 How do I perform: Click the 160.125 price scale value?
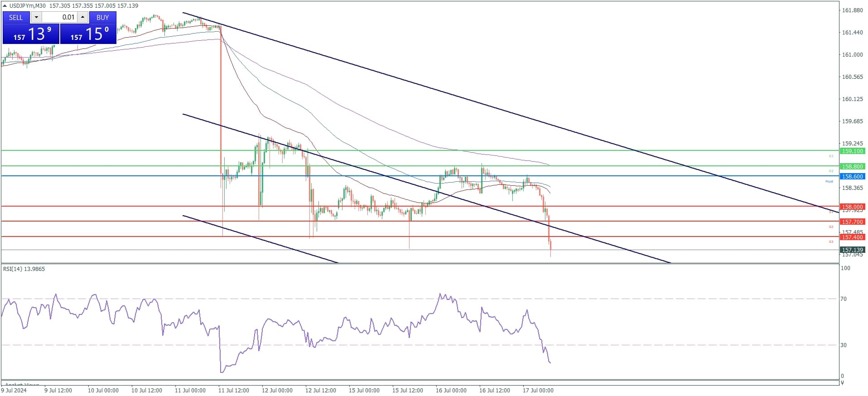point(852,99)
